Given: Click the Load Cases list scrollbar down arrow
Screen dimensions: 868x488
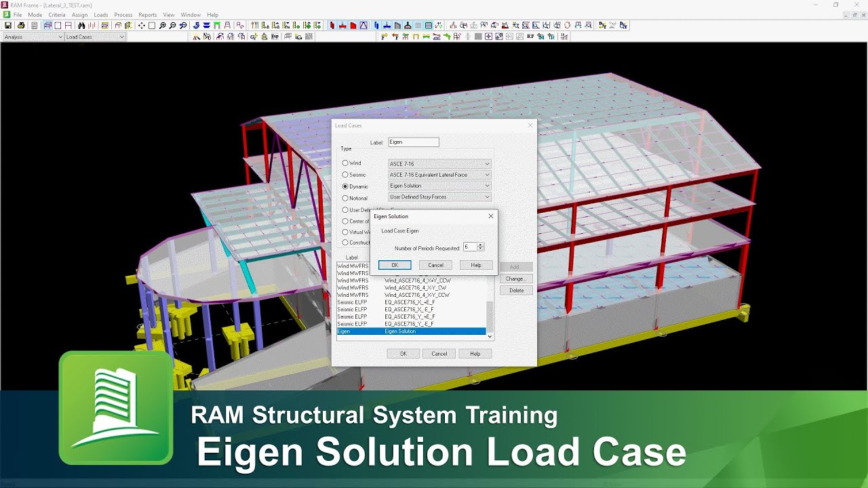Looking at the screenshot, I should coord(490,336).
